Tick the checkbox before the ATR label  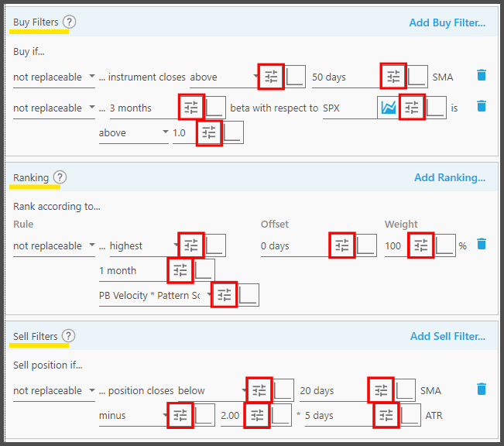click(410, 415)
